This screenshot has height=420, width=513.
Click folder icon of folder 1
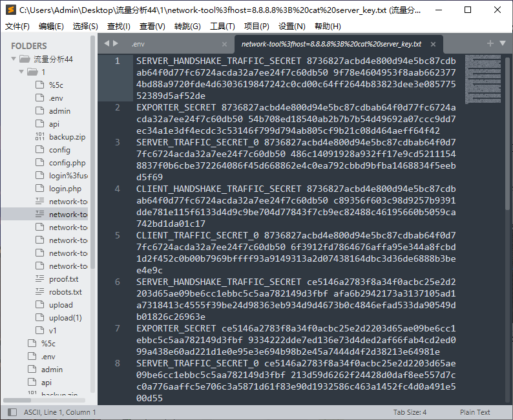(x=32, y=72)
